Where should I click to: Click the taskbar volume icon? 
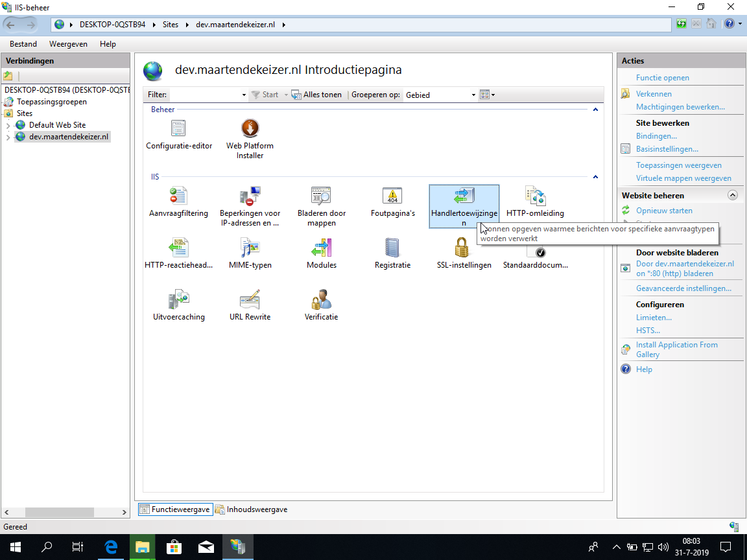pos(663,547)
